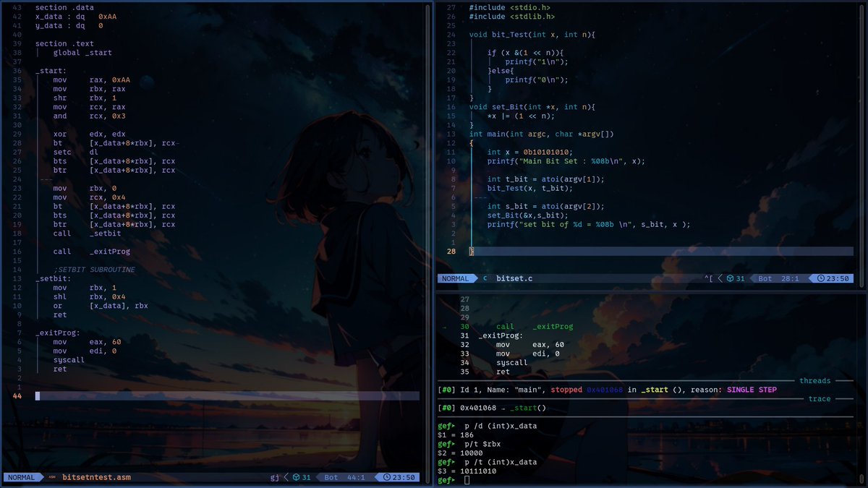Click the chevron separator in the asm statusline
The image size is (868, 488).
tap(286, 477)
